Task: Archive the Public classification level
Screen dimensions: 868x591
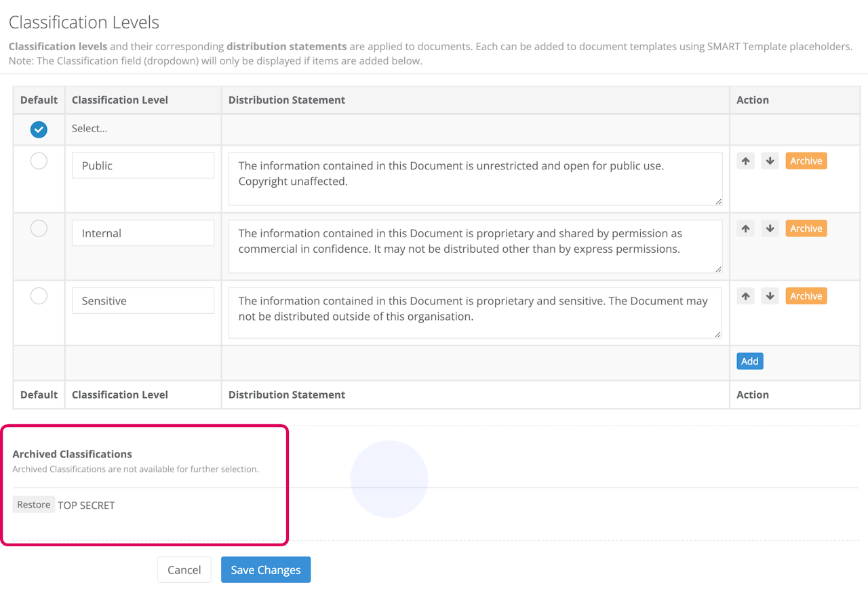Action: click(806, 161)
